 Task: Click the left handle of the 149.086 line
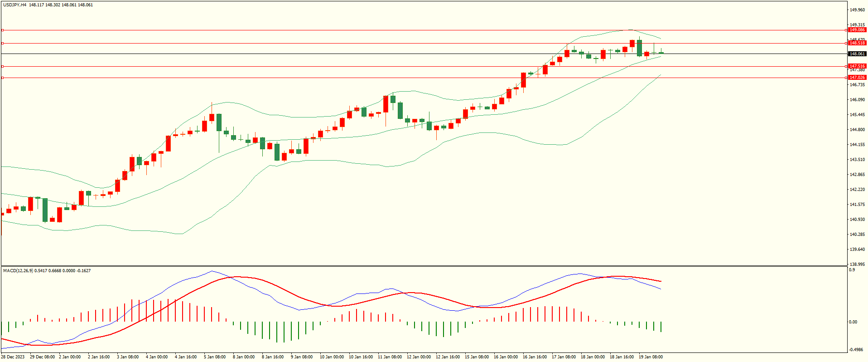pos(2,30)
